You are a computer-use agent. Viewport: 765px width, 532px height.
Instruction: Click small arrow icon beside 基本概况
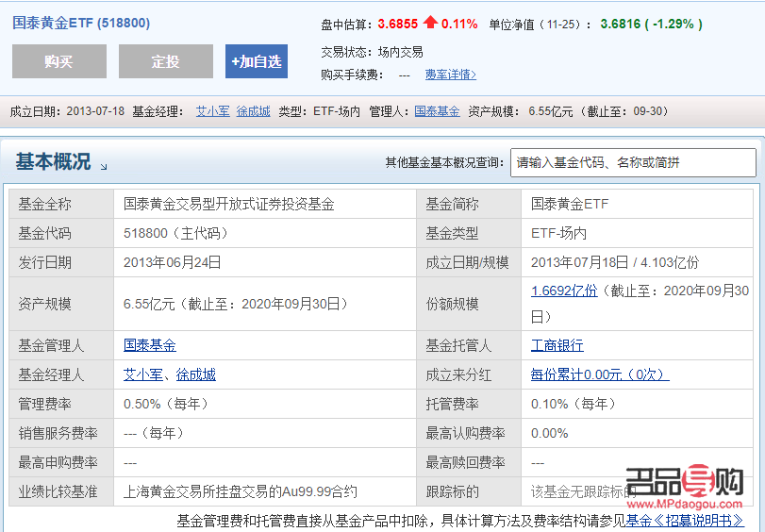[104, 166]
